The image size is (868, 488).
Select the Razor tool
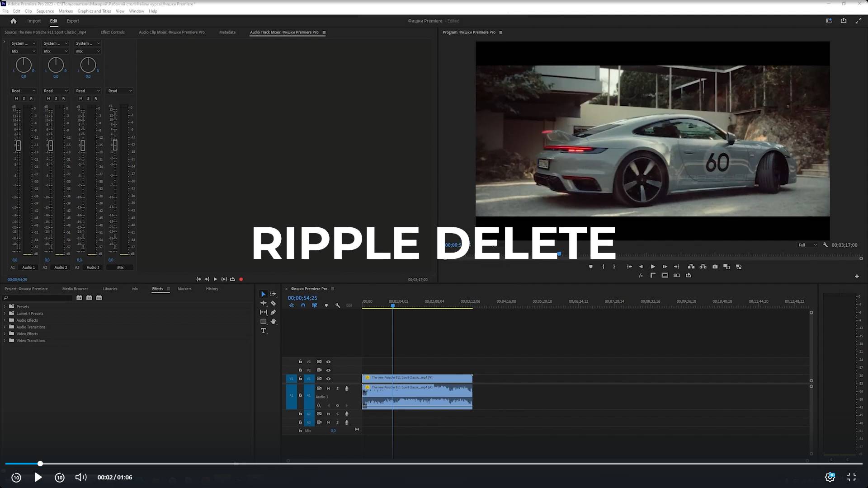pyautogui.click(x=273, y=303)
